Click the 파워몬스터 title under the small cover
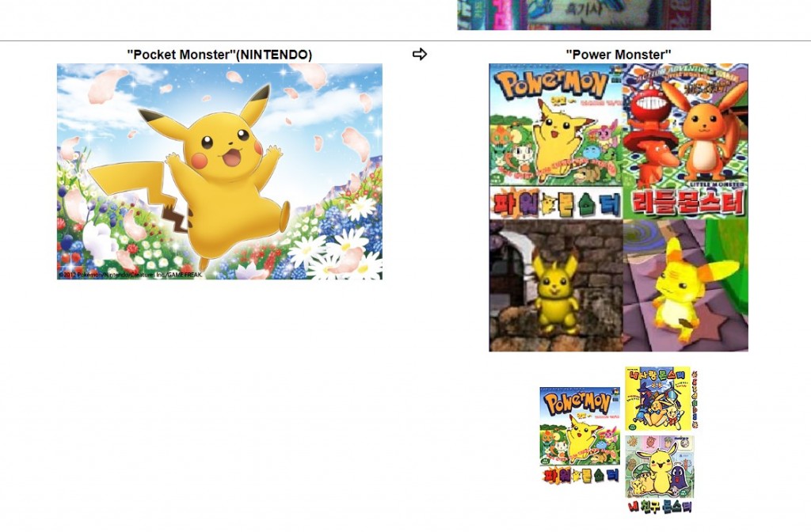 point(580,476)
